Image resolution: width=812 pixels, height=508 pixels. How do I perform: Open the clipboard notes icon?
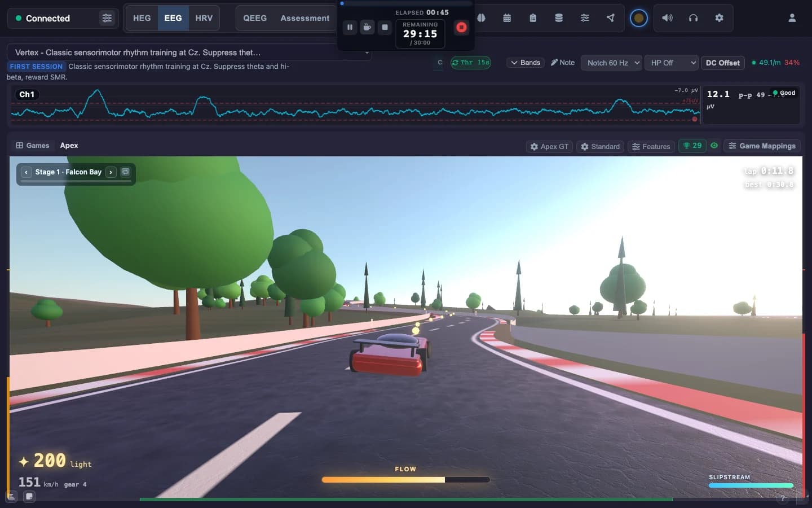533,18
